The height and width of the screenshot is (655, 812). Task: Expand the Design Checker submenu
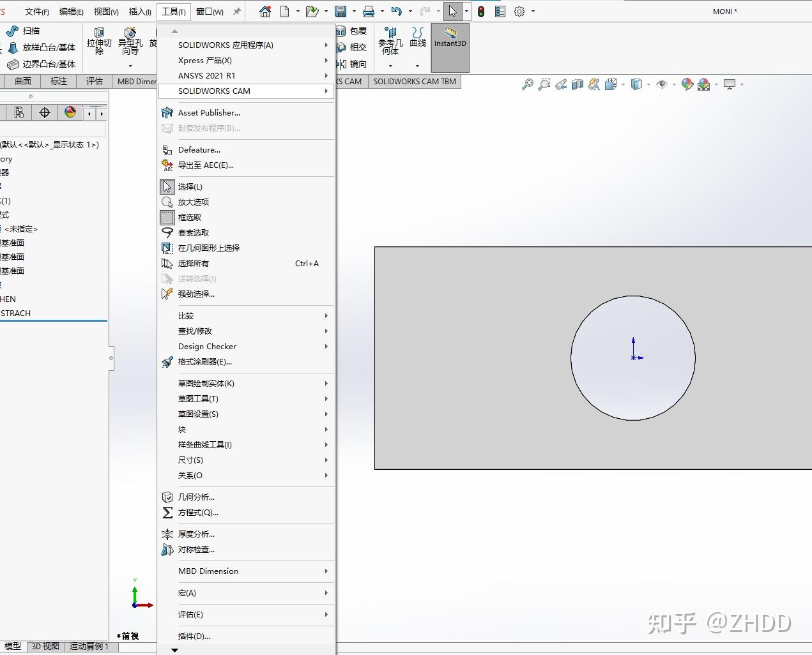pyautogui.click(x=246, y=347)
